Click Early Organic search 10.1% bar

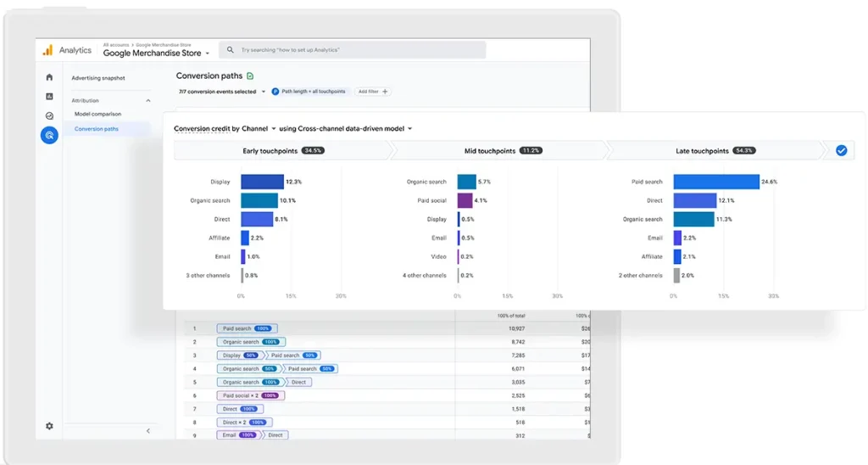259,200
